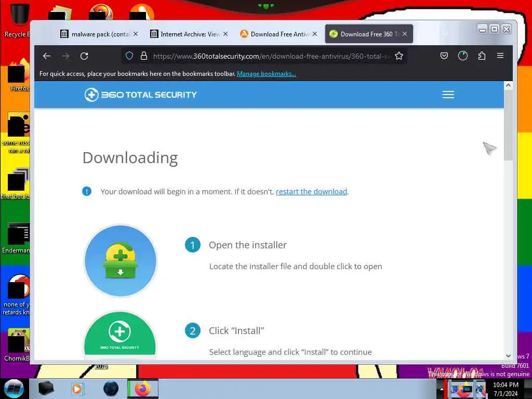Open the list all tabs dropdown
Viewport: 532px width, 399px height.
pos(445,33)
